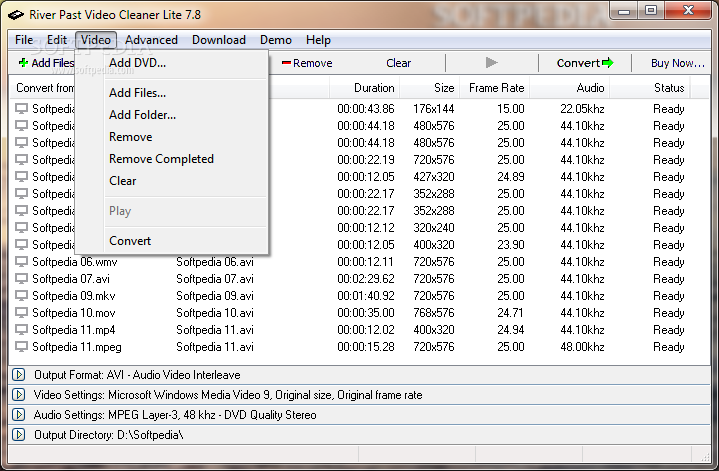The width and height of the screenshot is (719, 471).
Task: Click the monitor icon beside Softpedia 10.mov
Action: pyautogui.click(x=21, y=313)
